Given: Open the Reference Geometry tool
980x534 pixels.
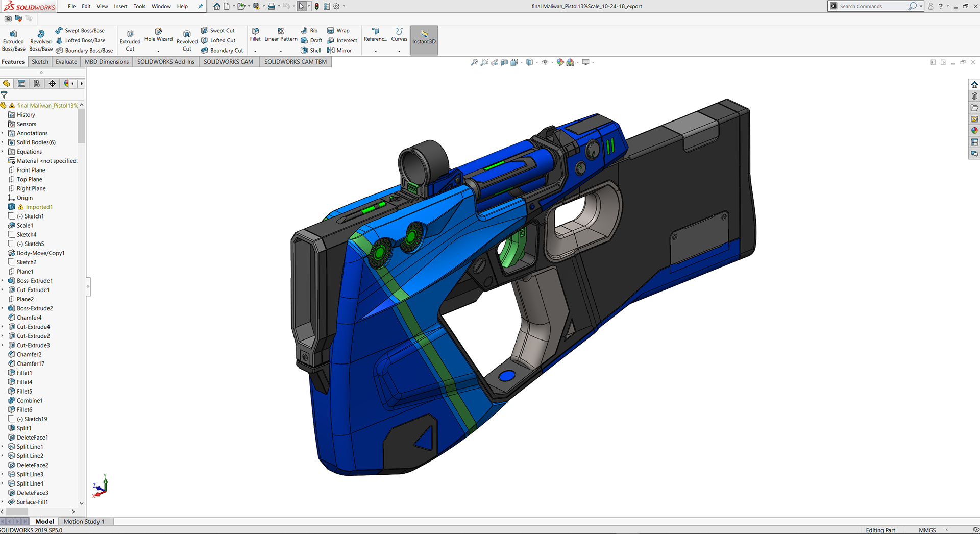Looking at the screenshot, I should pyautogui.click(x=376, y=35).
